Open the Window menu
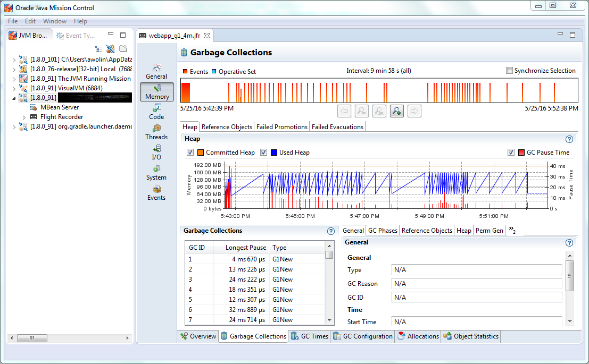Image resolution: width=589 pixels, height=364 pixels. point(55,21)
